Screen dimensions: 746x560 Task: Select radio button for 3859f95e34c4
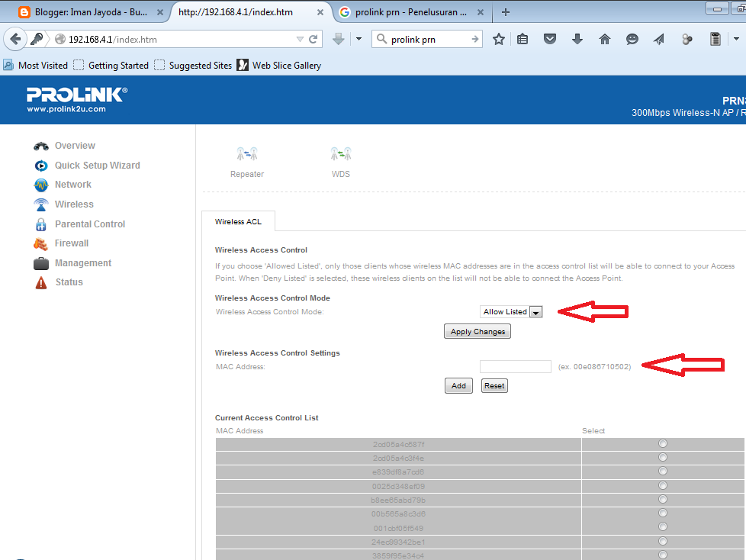[663, 555]
